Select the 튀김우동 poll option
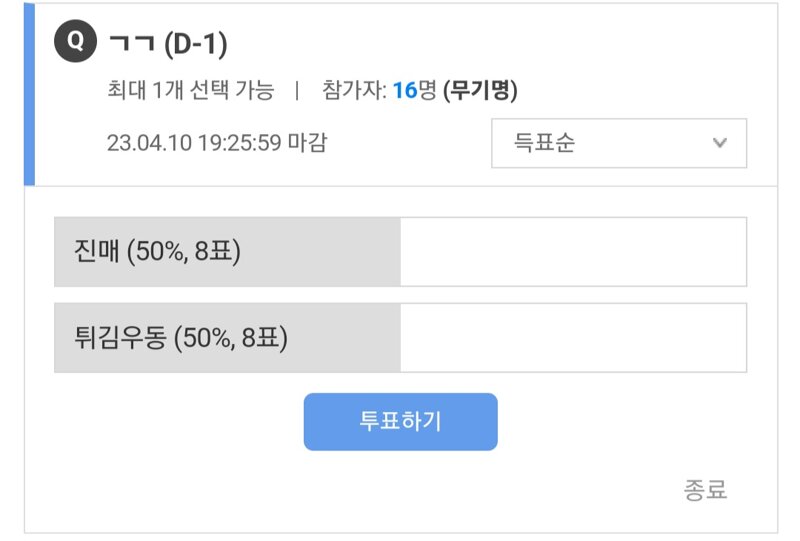The image size is (800, 541). click(401, 337)
